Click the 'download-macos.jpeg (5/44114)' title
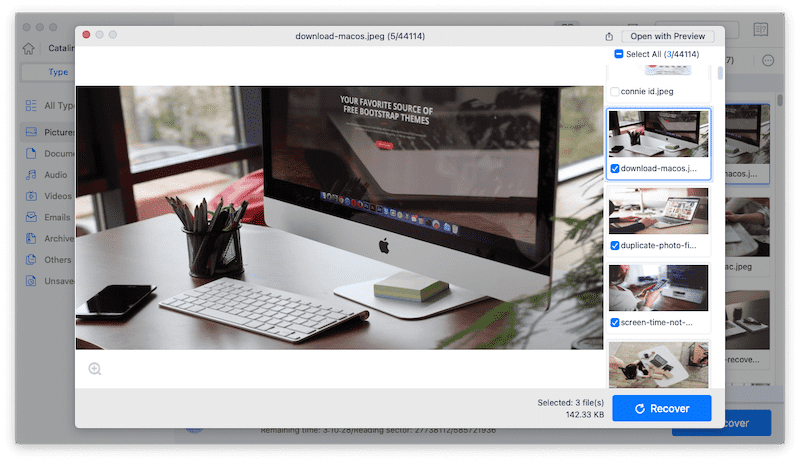Viewport: 800px width, 462px height. [360, 36]
